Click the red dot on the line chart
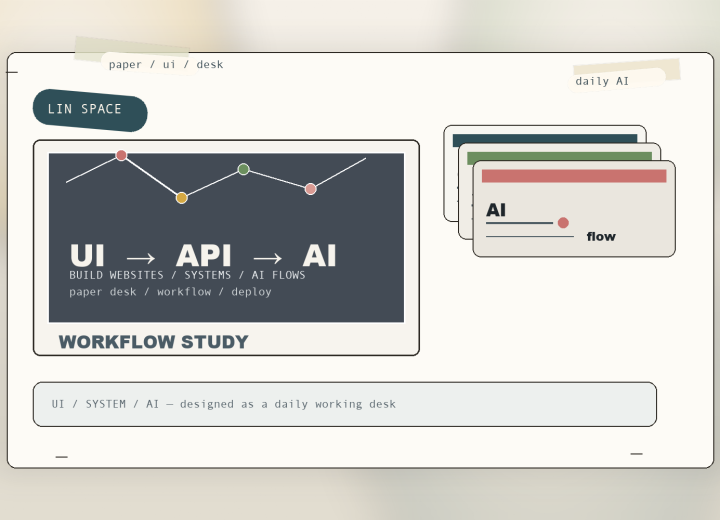This screenshot has height=520, width=720. click(x=121, y=155)
